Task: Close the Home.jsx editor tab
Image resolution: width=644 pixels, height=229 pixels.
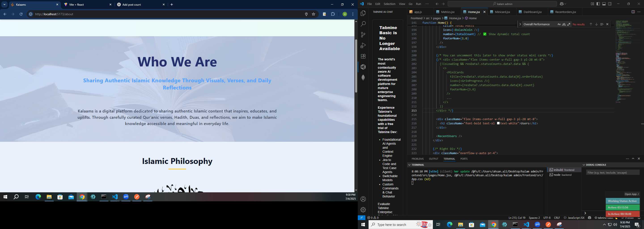Action: click(484, 12)
